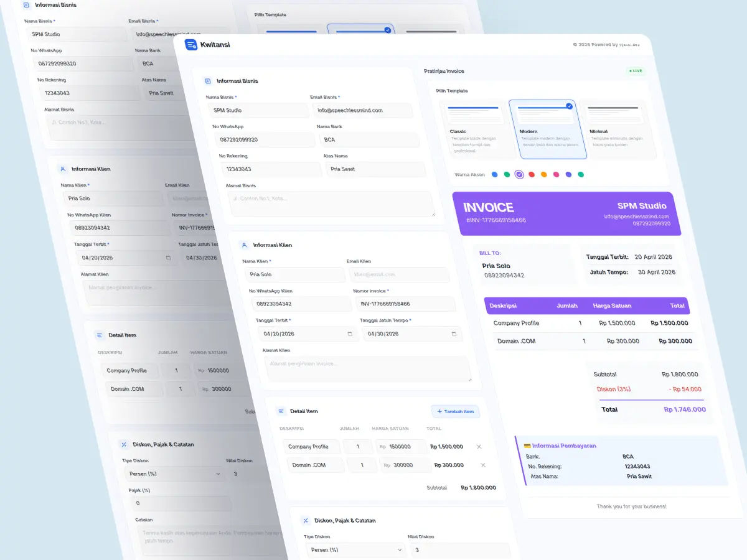Open the Tipe Diskon dropdown in front window
This screenshot has height=560, width=747.
356,550
